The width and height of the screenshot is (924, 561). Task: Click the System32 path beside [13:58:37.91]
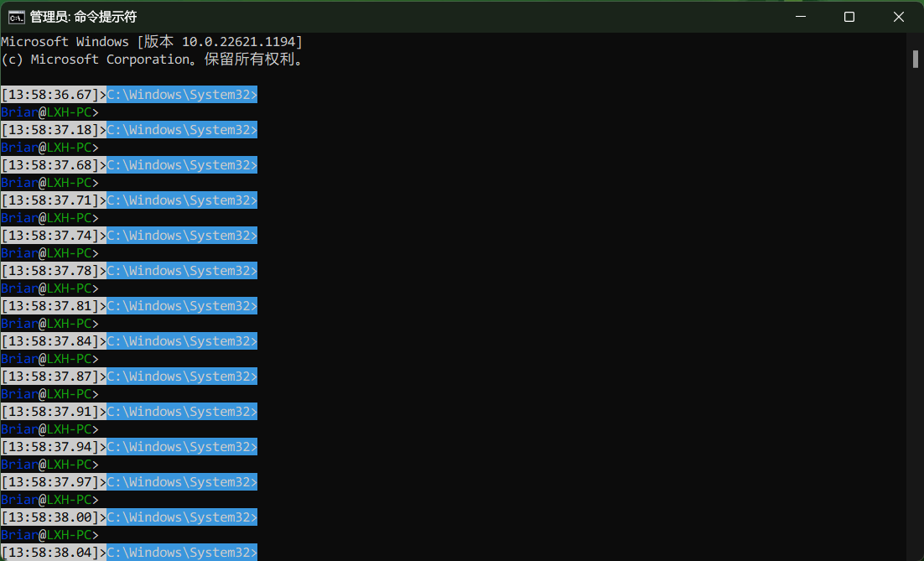pos(182,412)
